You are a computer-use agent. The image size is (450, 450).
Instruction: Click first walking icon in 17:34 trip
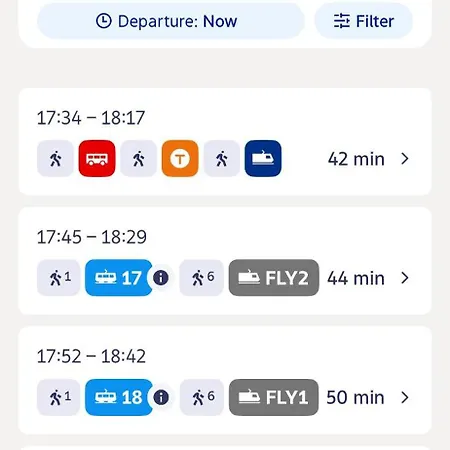pos(55,158)
